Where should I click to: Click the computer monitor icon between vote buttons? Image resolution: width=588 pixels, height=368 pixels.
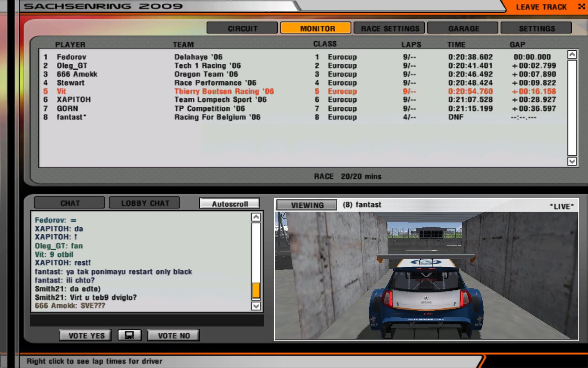129,335
